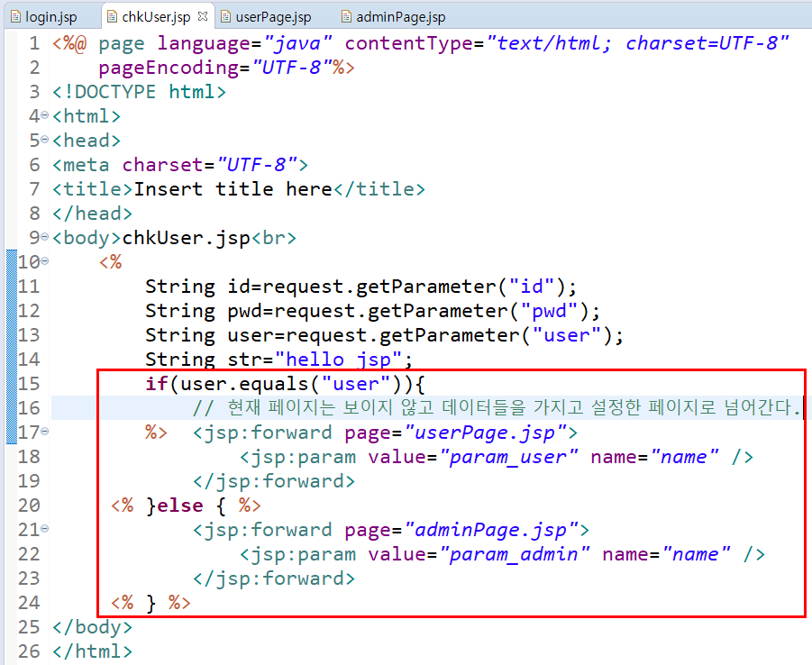Open the userPage.jsp tab
812x665 pixels.
(273, 16)
